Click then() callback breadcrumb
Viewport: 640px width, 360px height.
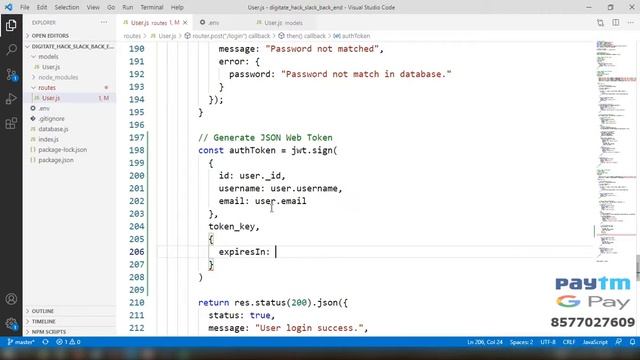coord(302,36)
